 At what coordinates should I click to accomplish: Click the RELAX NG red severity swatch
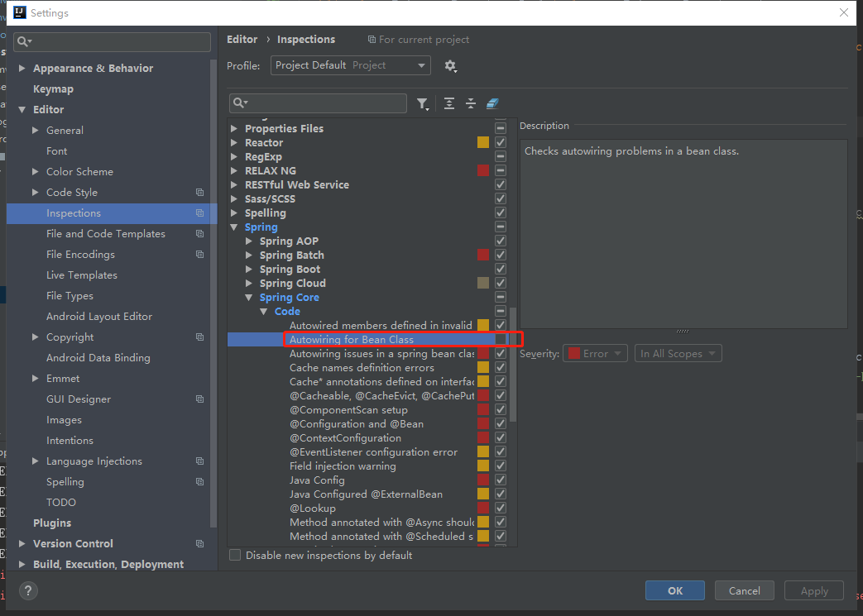483,170
